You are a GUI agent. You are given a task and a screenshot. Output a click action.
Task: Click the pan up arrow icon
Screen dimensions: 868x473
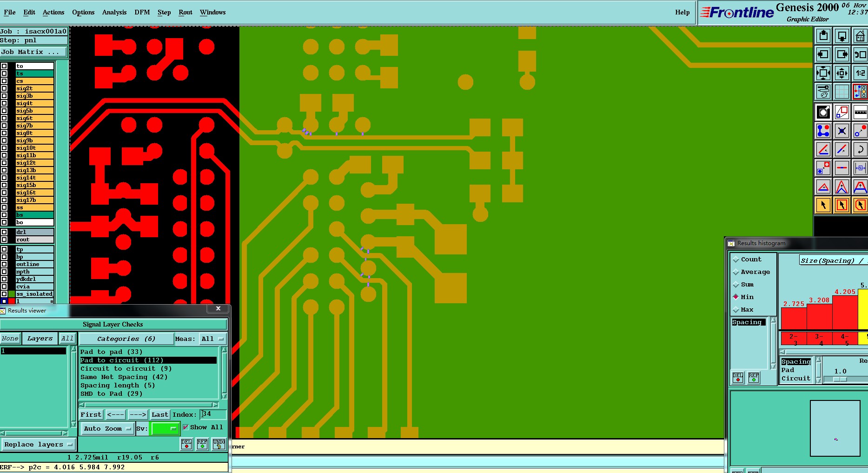coord(823,36)
